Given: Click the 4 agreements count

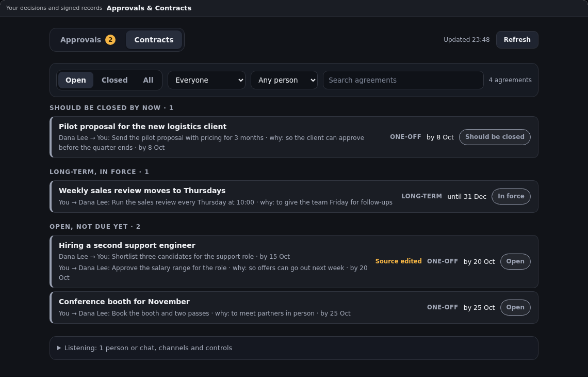Looking at the screenshot, I should pos(510,80).
